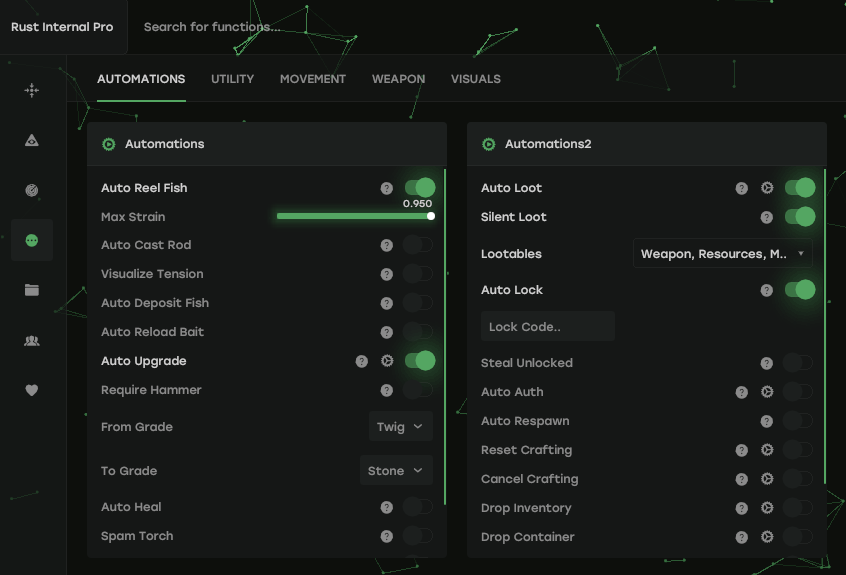The height and width of the screenshot is (575, 846).
Task: Show help for Drop Inventory
Action: pyautogui.click(x=742, y=508)
